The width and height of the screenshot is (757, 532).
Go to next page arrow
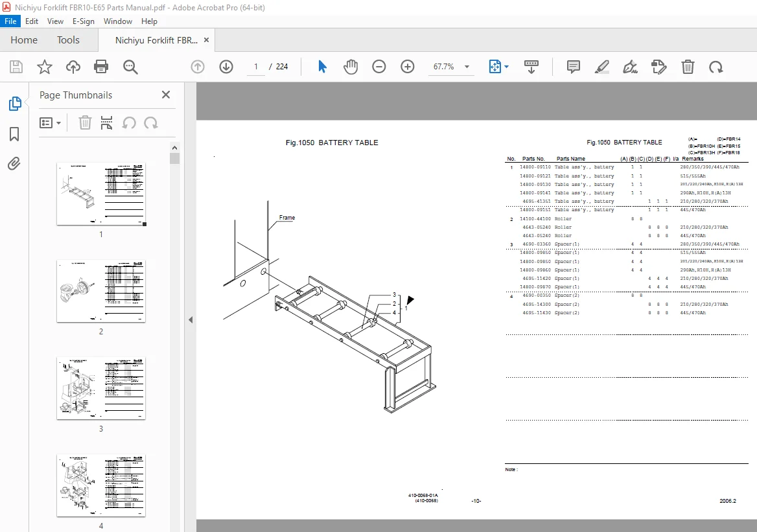click(226, 67)
